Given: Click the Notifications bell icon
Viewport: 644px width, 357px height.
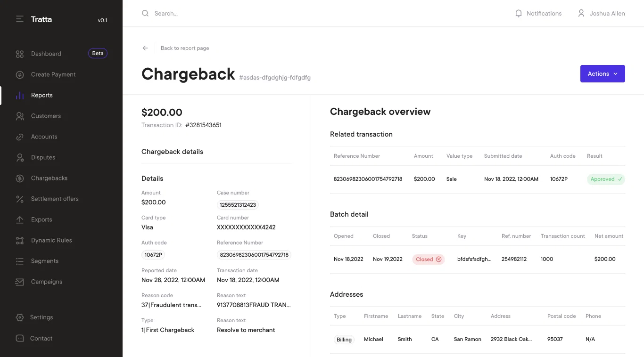Looking at the screenshot, I should tap(519, 13).
